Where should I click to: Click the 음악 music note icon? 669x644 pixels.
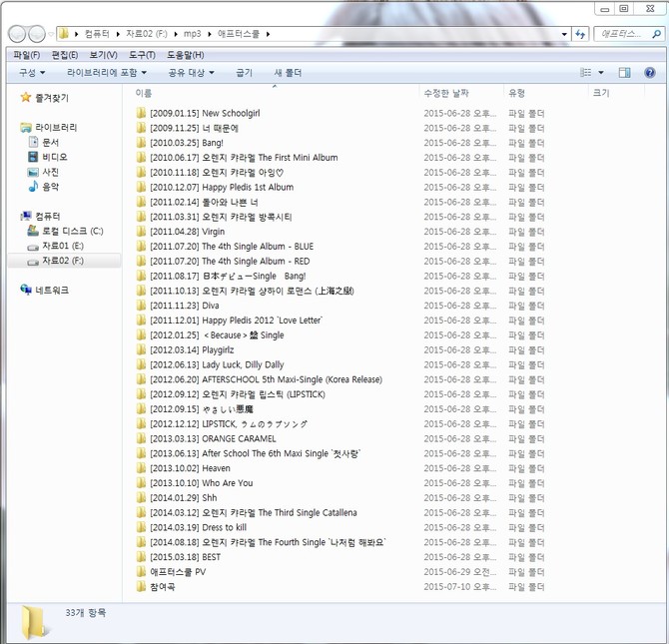click(33, 186)
